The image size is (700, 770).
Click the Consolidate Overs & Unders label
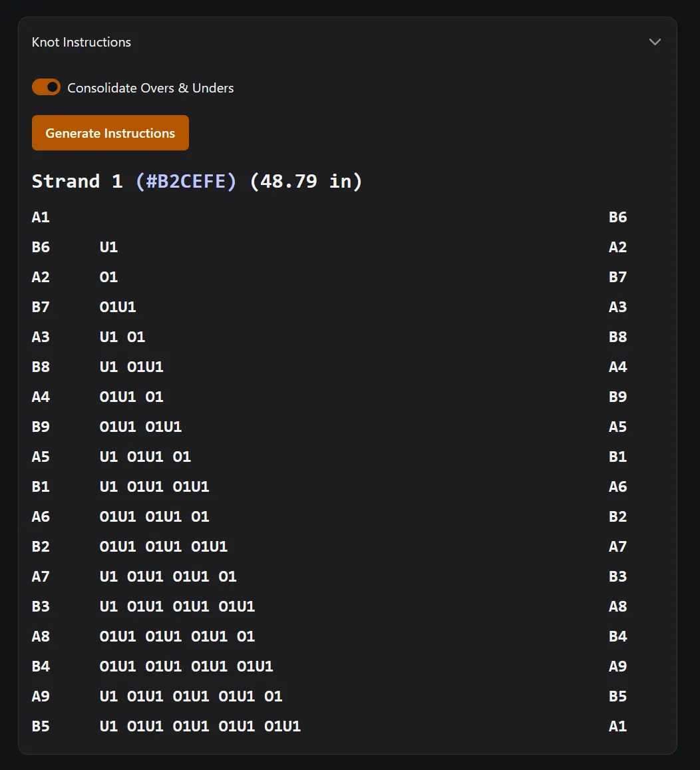[x=150, y=88]
